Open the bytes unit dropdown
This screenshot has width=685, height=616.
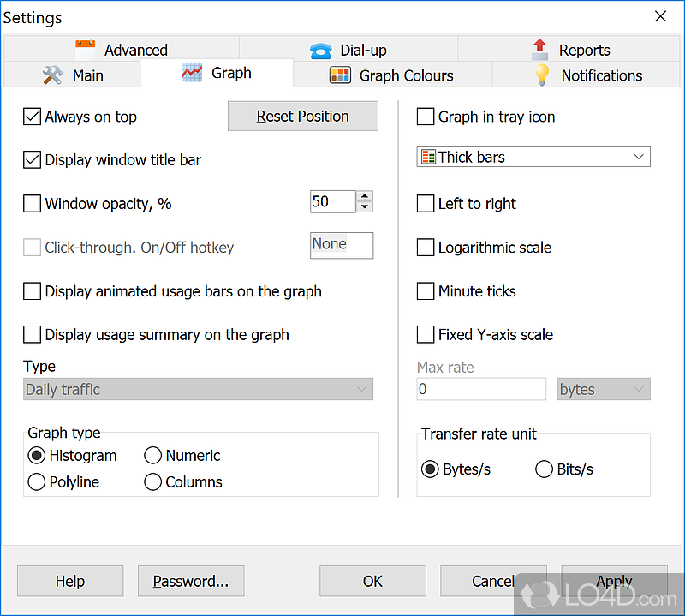click(x=639, y=390)
